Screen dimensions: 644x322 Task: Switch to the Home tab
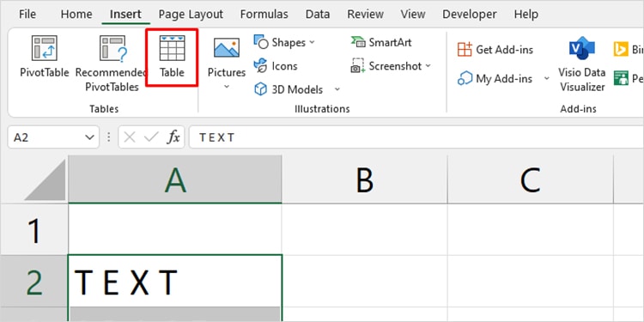tap(76, 15)
